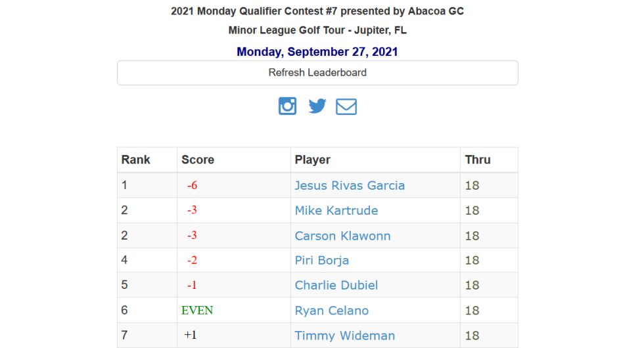The height and width of the screenshot is (348, 644).
Task: Select the Piri Borja link
Action: [x=321, y=261]
